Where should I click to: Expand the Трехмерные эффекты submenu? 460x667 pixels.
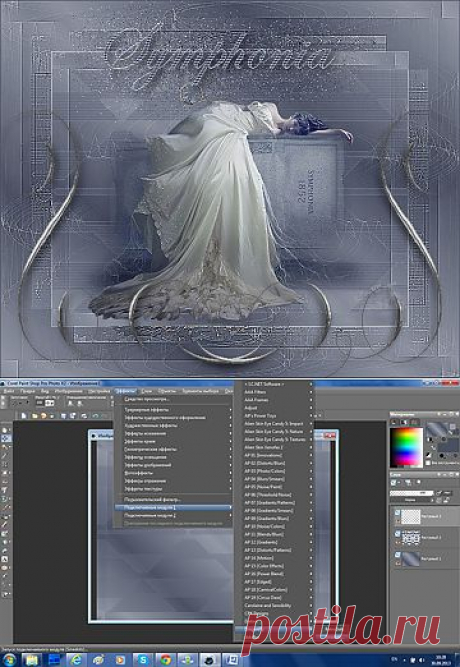(x=174, y=410)
